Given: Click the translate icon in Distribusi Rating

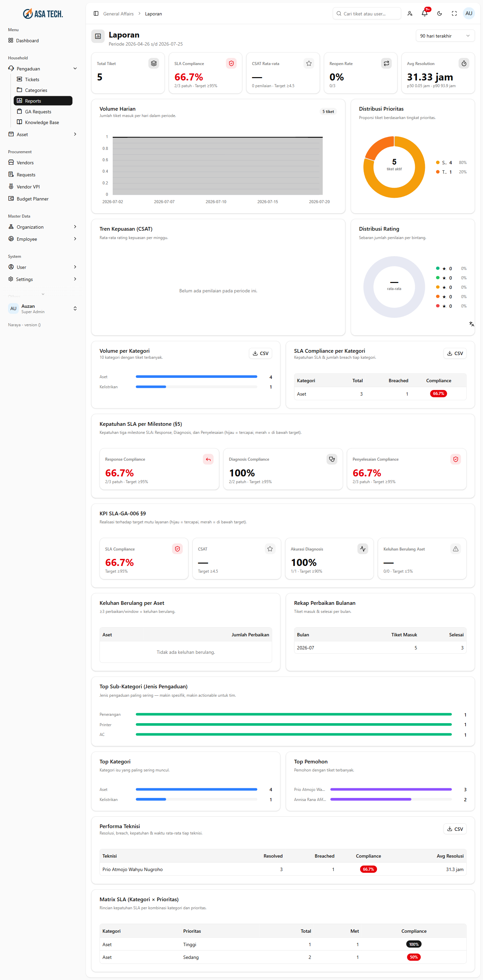Looking at the screenshot, I should tap(471, 324).
